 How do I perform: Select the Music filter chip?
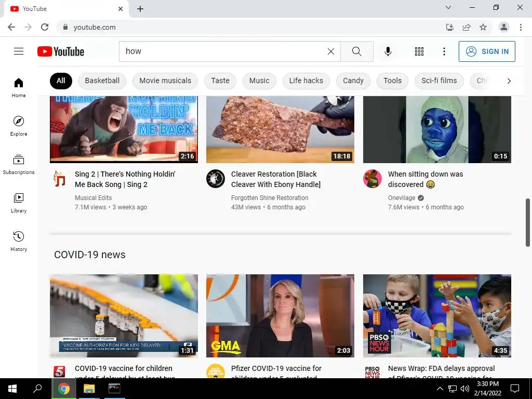259,81
